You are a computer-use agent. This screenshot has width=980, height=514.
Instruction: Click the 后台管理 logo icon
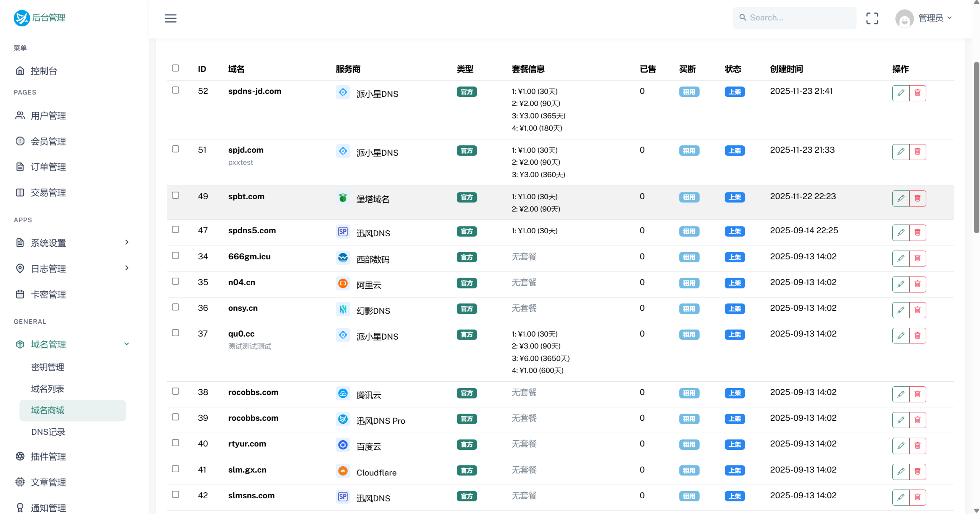coord(22,18)
